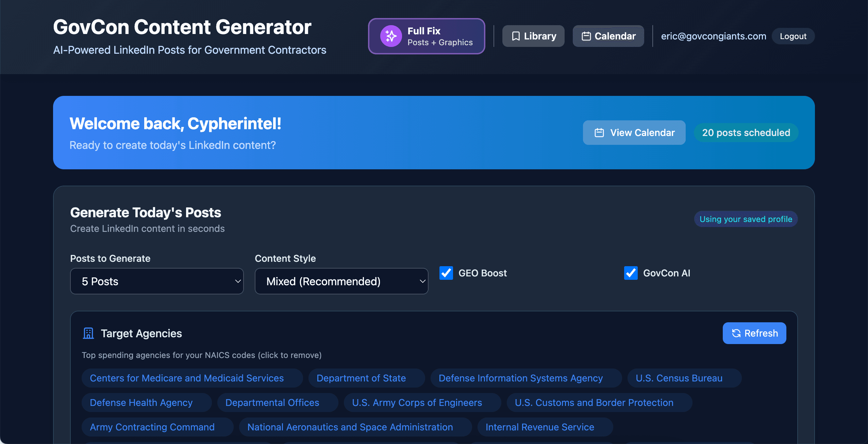Click the building icon next to Target Agencies
The image size is (868, 444).
tap(88, 333)
